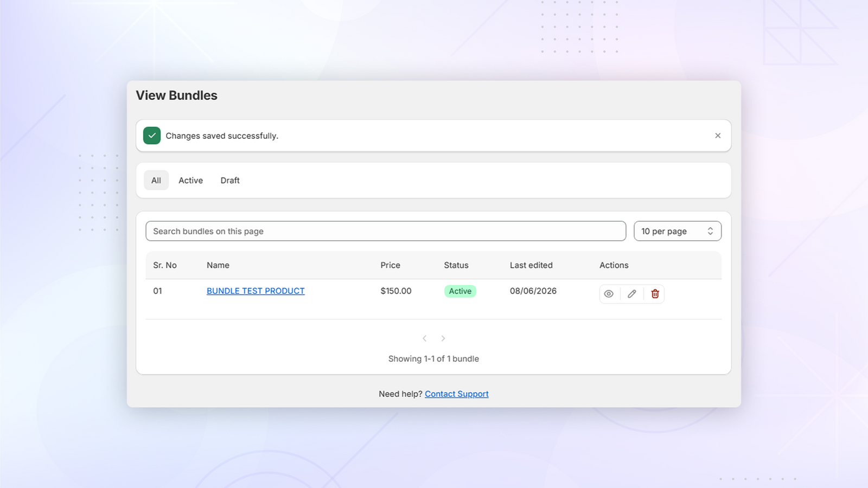Go to next page chevron
This screenshot has width=868, height=488.
[x=443, y=338]
